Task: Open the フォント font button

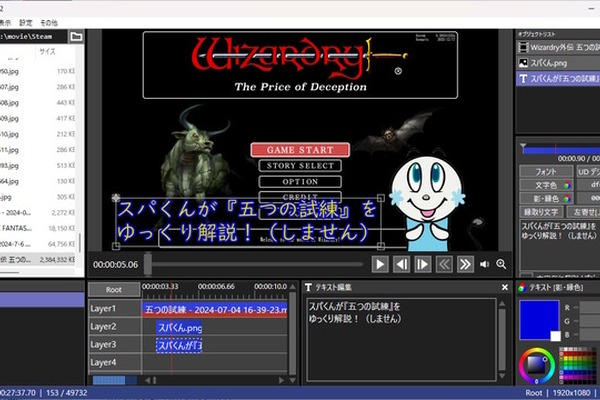Action: click(546, 171)
